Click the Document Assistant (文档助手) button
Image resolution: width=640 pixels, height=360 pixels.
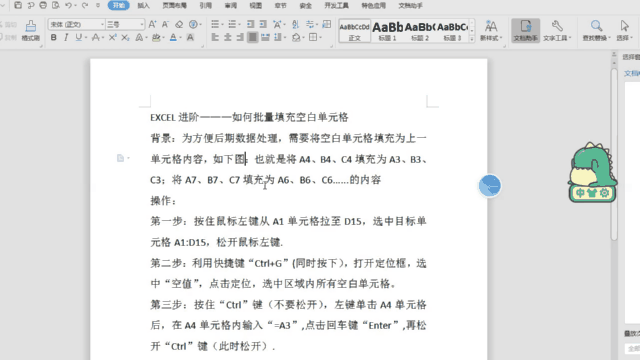pyautogui.click(x=525, y=30)
